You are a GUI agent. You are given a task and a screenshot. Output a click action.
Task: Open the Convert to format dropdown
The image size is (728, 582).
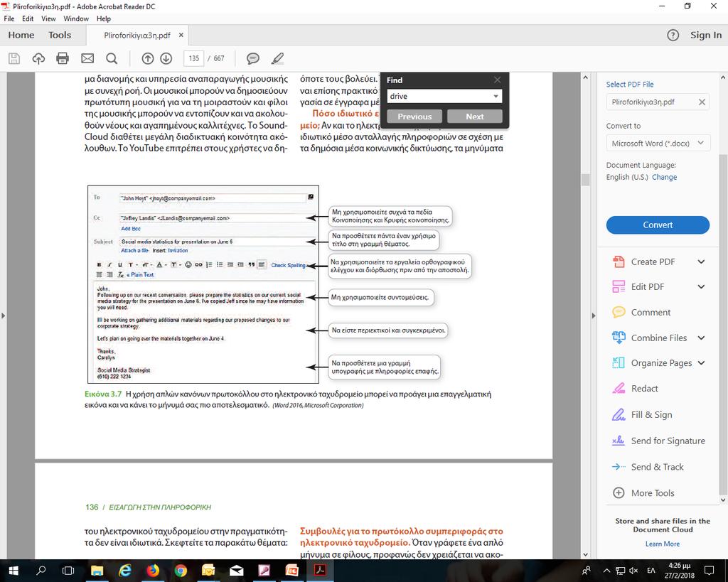point(658,144)
